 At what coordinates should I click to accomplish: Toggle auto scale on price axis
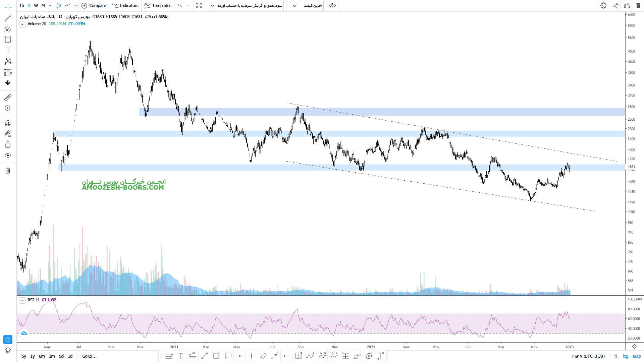636,356
